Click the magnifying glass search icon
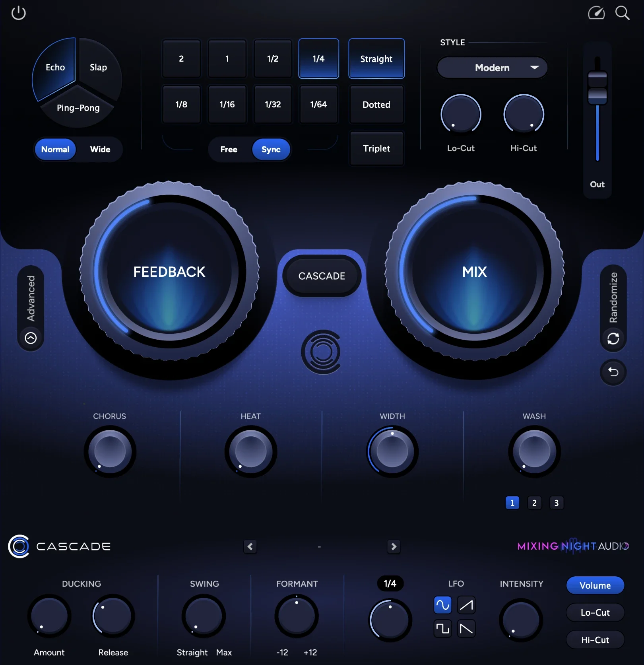 click(622, 13)
